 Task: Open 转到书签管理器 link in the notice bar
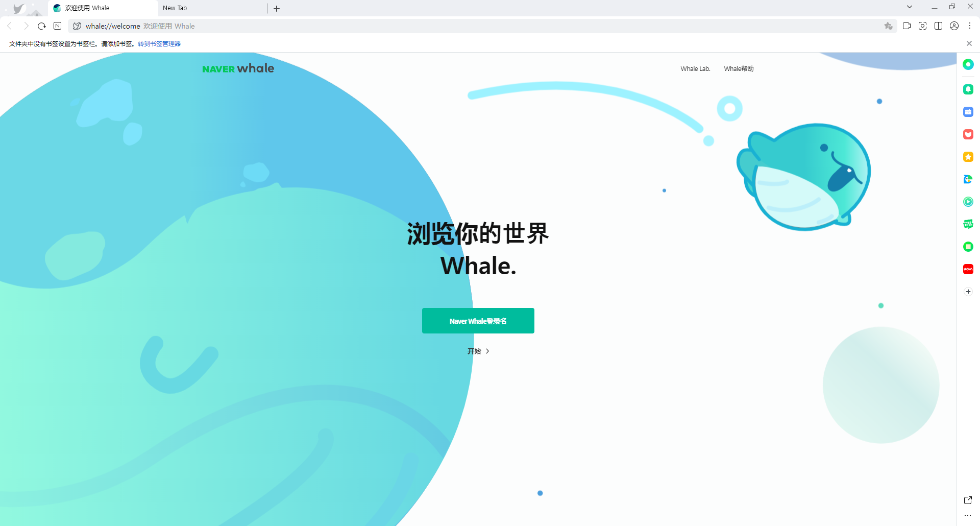point(158,43)
